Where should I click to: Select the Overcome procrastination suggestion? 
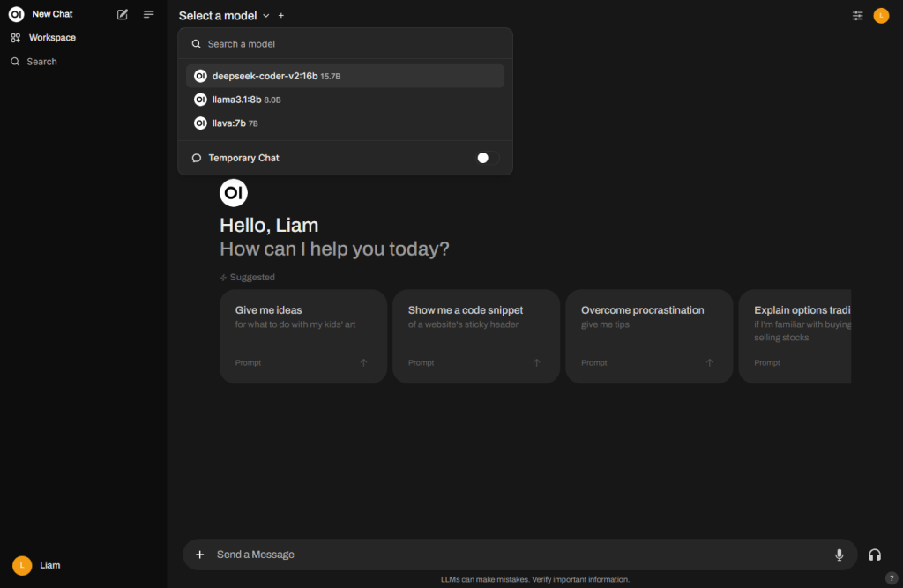[x=648, y=336]
